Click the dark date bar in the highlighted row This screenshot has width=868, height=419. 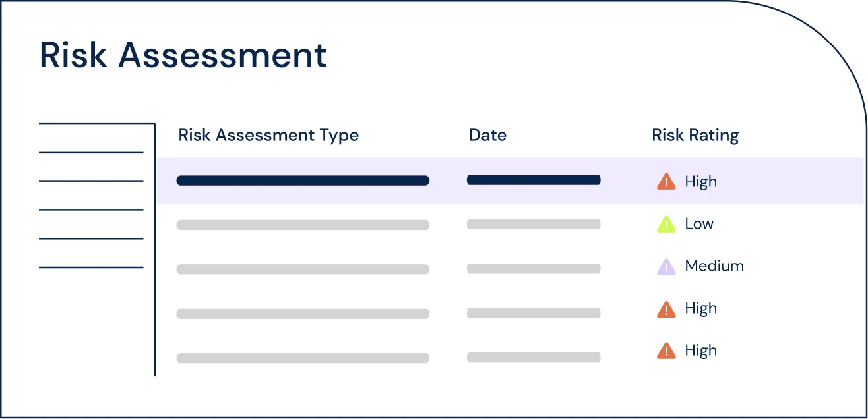(534, 180)
